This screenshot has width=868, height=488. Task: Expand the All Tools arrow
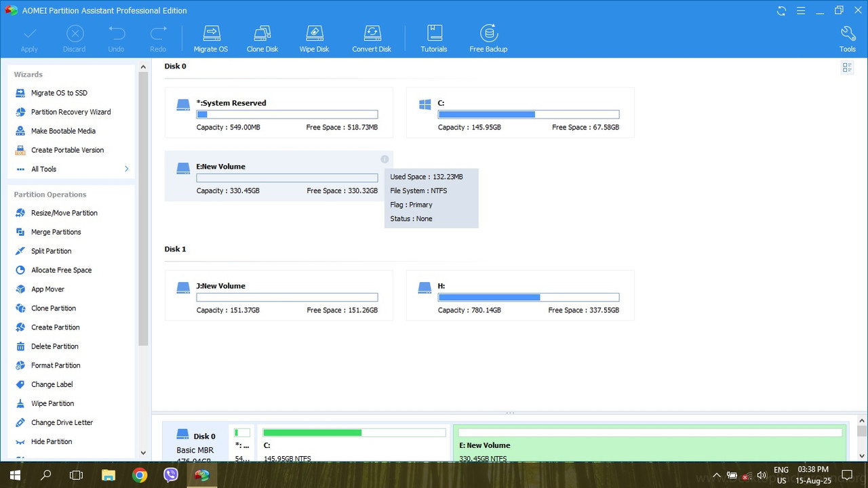(126, 169)
